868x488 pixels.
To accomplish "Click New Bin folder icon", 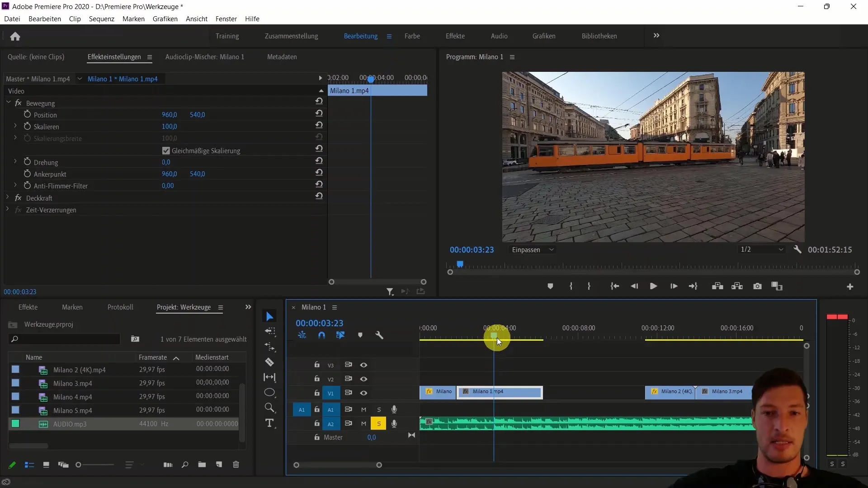I will tap(202, 465).
